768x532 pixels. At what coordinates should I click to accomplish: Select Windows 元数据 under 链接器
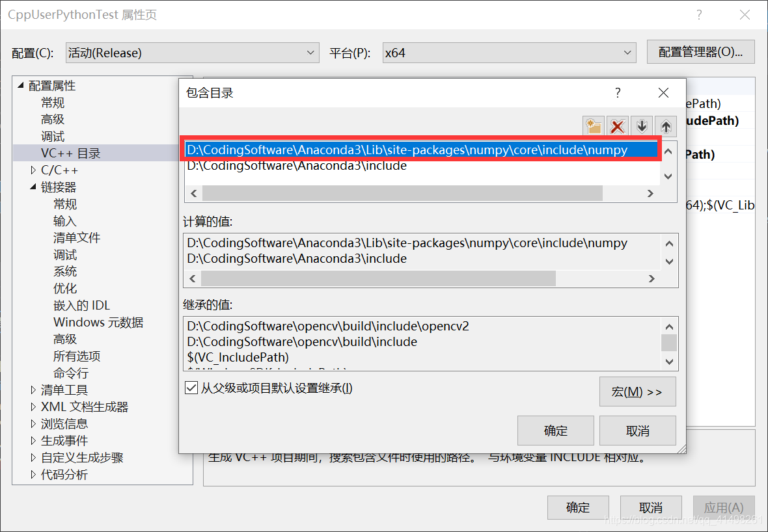tap(98, 322)
